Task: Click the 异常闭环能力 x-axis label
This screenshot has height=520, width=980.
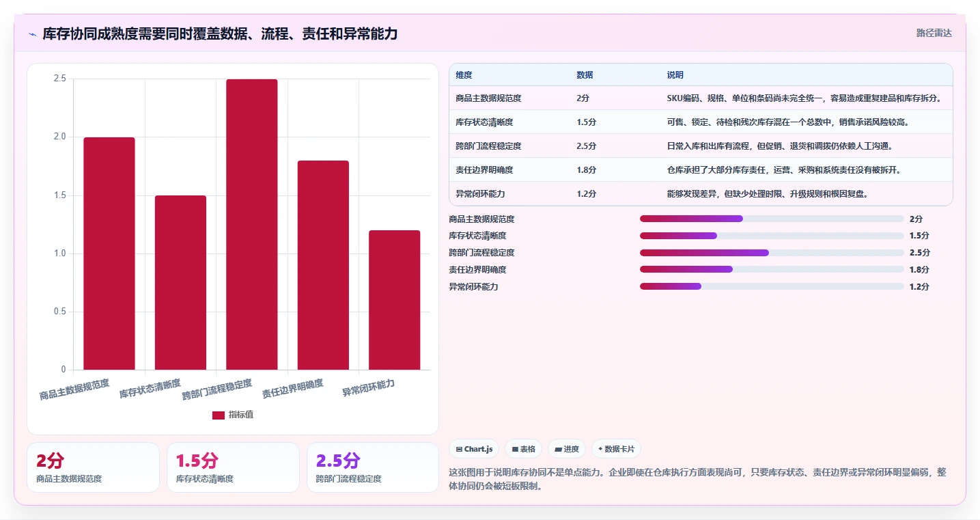Action: (x=369, y=388)
